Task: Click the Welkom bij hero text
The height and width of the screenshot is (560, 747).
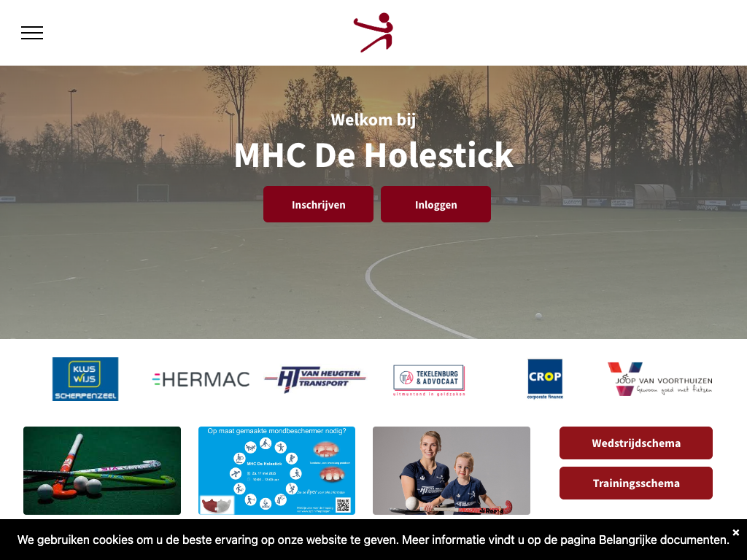Action: click(373, 120)
